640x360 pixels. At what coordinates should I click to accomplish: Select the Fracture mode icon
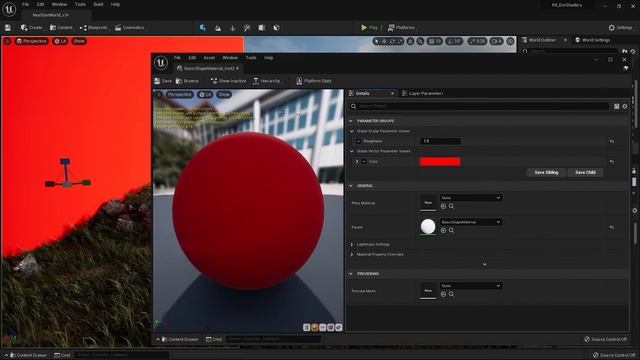(x=262, y=28)
